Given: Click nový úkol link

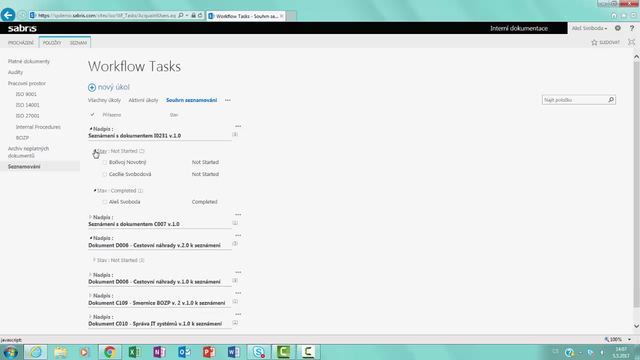Looking at the screenshot, I should point(113,87).
